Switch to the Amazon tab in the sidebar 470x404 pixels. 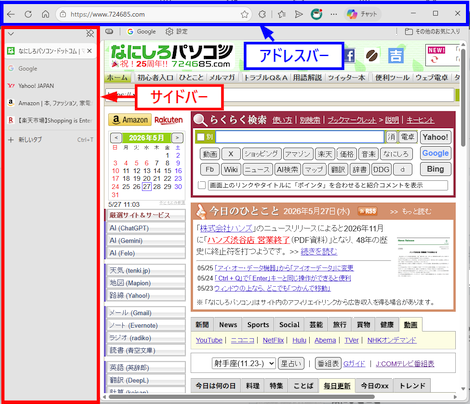50,103
